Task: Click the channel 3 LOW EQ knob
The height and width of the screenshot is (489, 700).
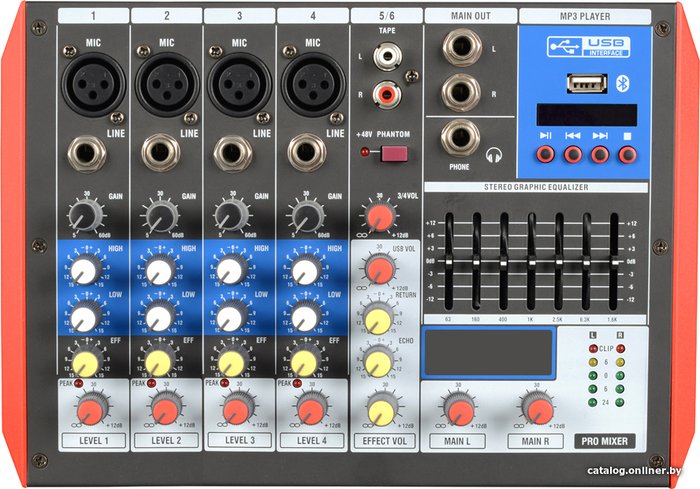Action: (x=229, y=317)
